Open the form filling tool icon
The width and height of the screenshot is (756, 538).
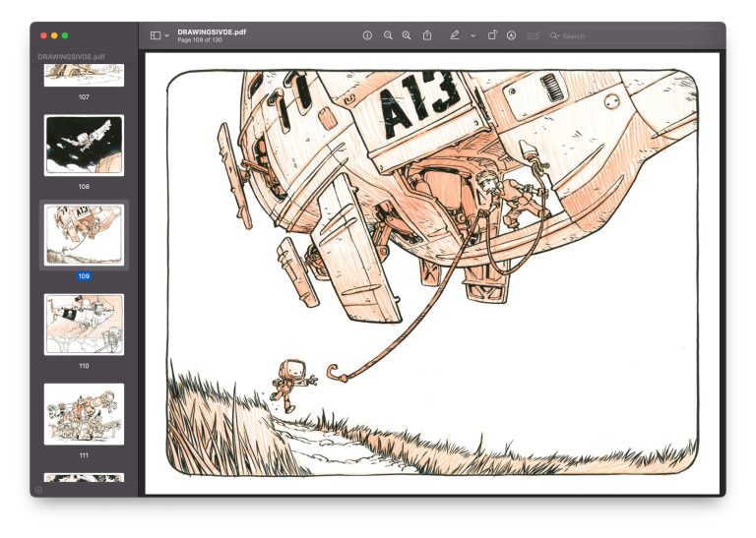point(533,35)
